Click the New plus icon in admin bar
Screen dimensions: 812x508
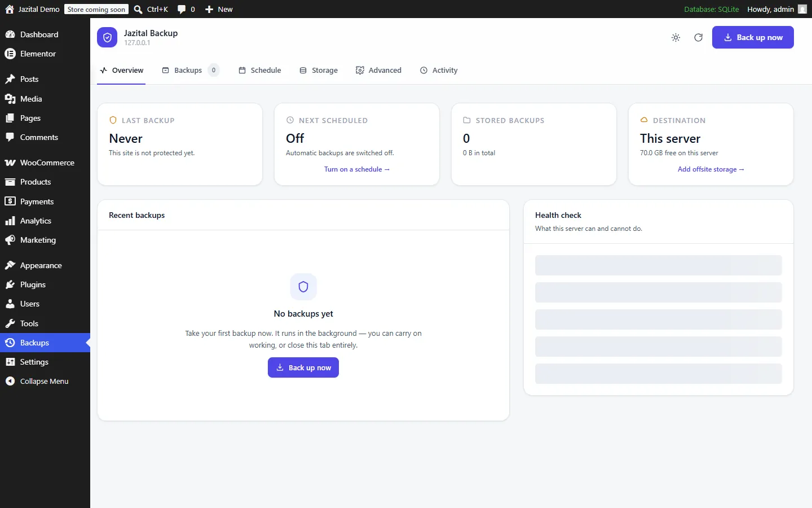click(209, 9)
